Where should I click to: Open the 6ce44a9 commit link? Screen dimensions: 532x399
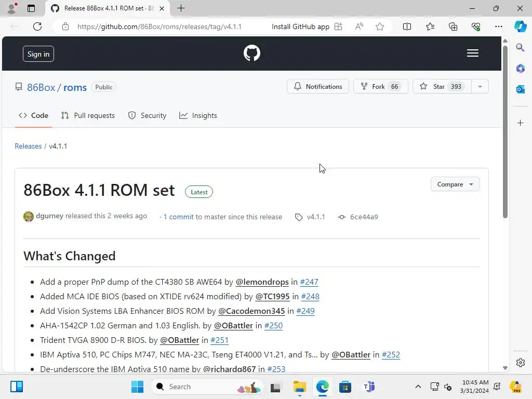[364, 217]
